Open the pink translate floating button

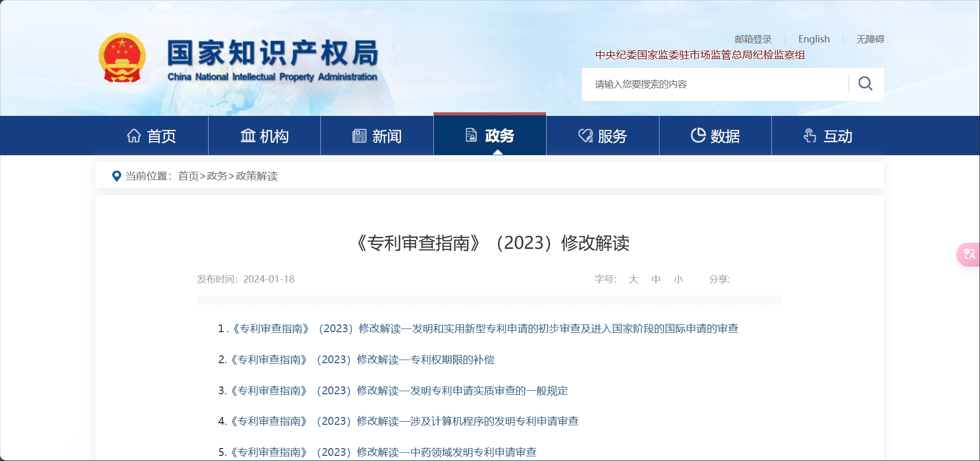(x=968, y=254)
